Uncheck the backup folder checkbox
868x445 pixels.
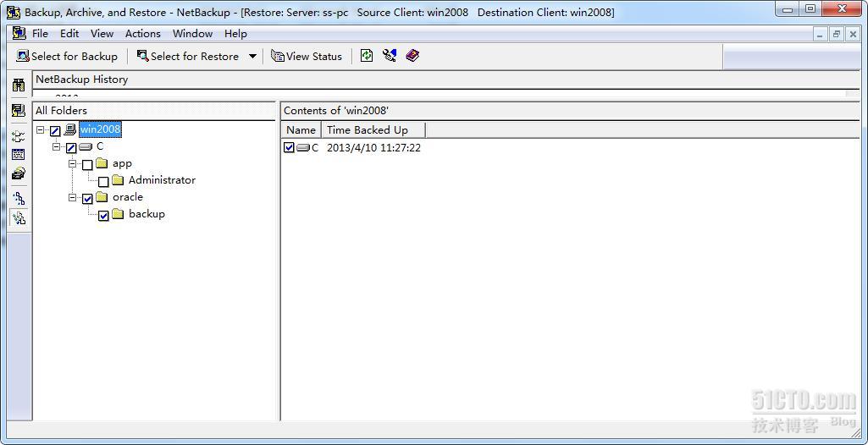[x=103, y=216]
